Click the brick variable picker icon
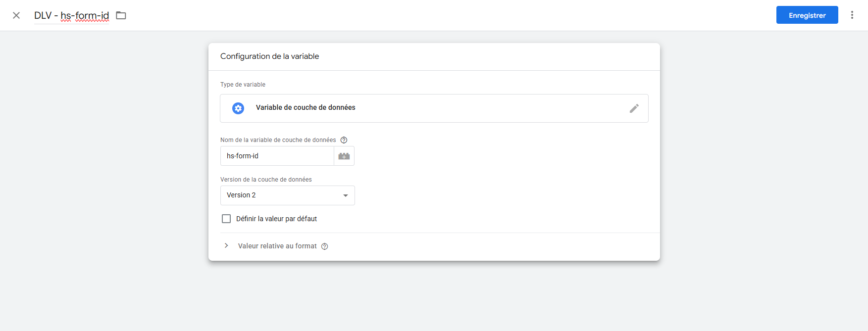Image resolution: width=868 pixels, height=331 pixels. (x=344, y=156)
